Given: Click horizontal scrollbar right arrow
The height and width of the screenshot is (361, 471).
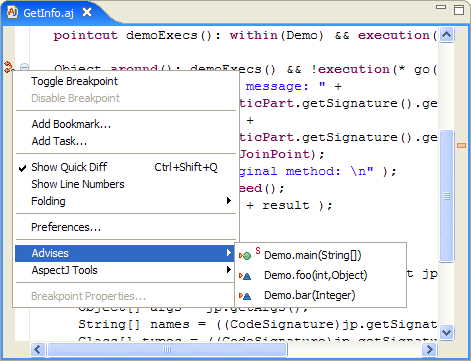Looking at the screenshot, I should [x=429, y=350].
